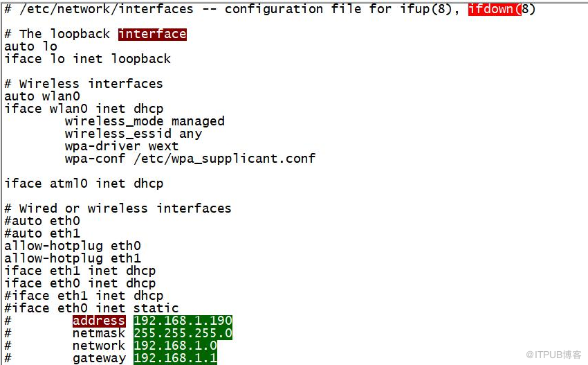Click the highlighted IP 192.168.1.190
Screen dimensions: 588x365
183,321
